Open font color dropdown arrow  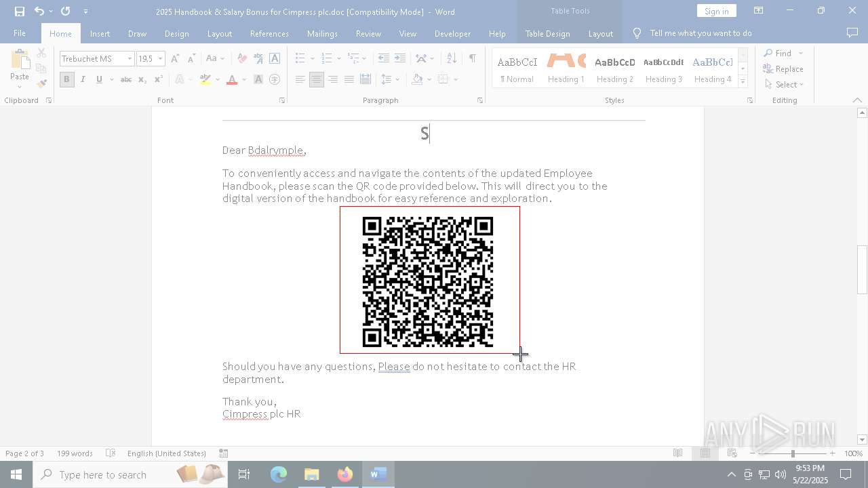click(x=244, y=79)
